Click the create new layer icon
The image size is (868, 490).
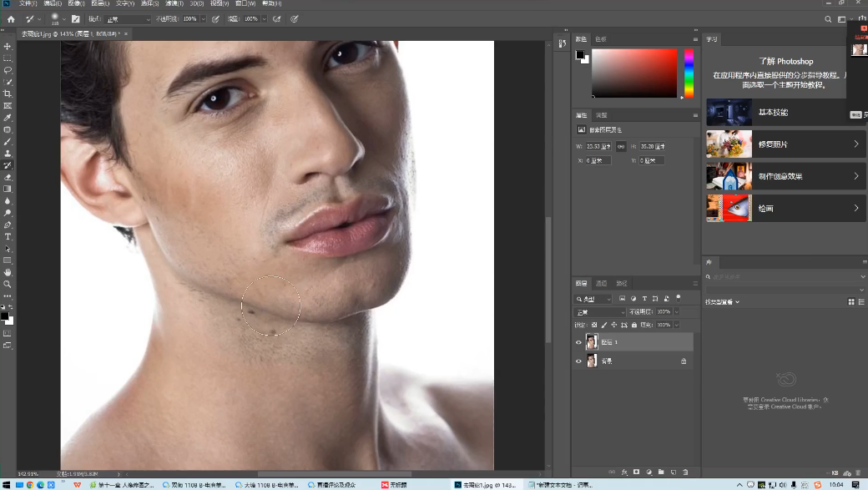coord(673,472)
